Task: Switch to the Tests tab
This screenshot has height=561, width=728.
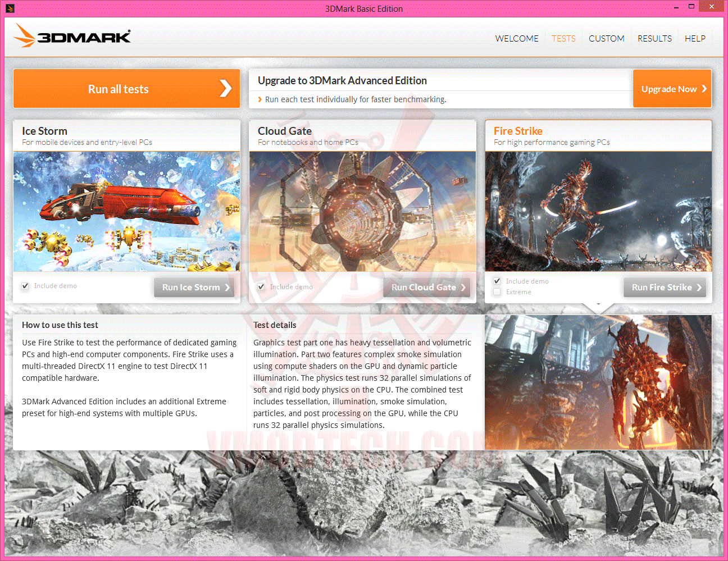Action: click(563, 39)
